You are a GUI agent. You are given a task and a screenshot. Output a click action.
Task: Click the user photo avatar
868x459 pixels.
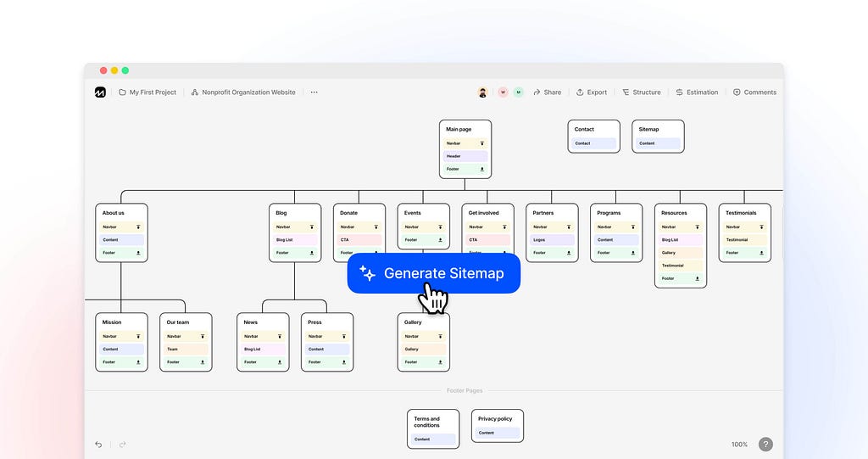(482, 92)
